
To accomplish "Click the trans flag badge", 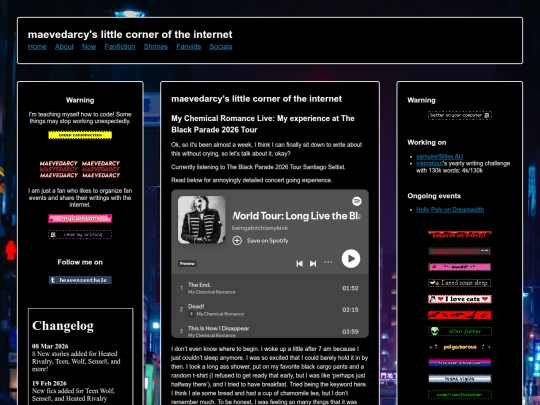I will click(x=460, y=378).
